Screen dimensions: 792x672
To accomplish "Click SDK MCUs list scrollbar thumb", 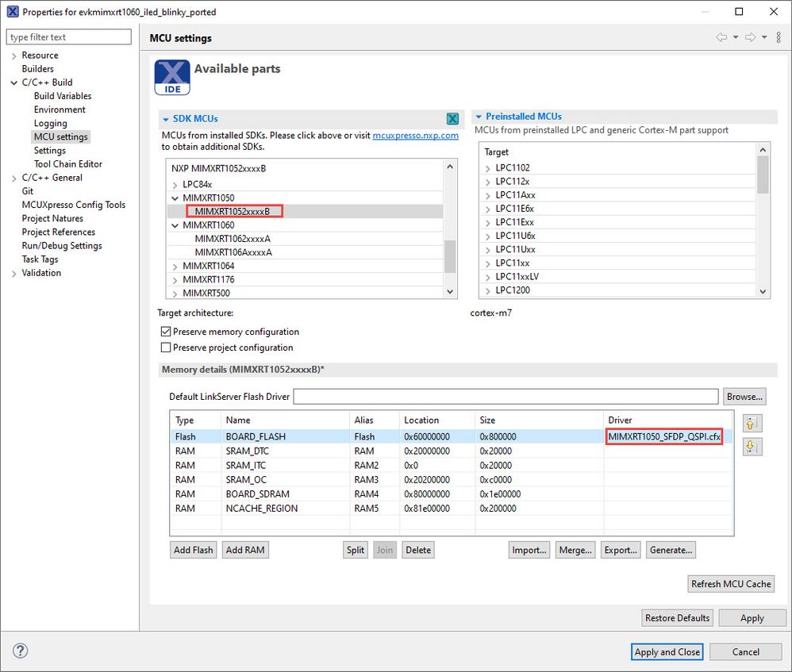I will [449, 256].
